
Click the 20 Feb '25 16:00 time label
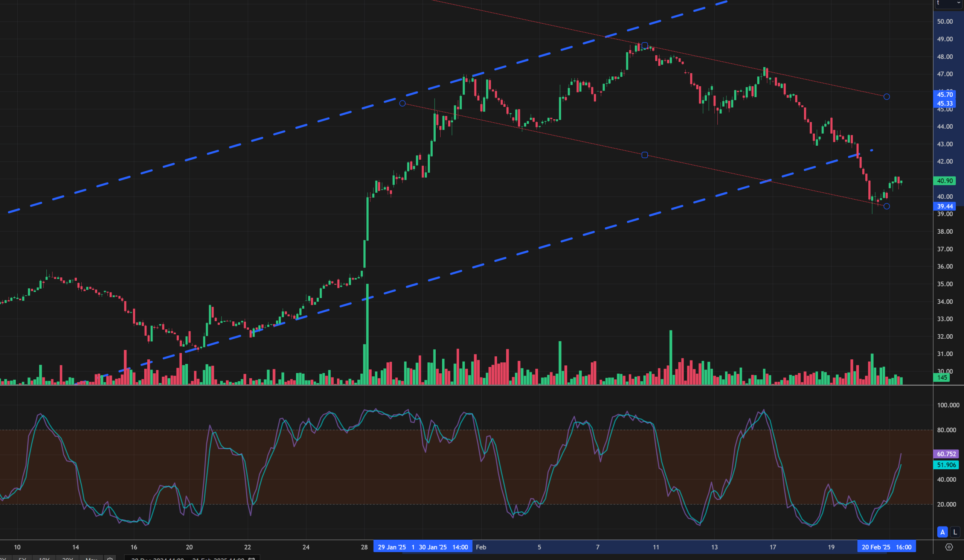(x=886, y=547)
